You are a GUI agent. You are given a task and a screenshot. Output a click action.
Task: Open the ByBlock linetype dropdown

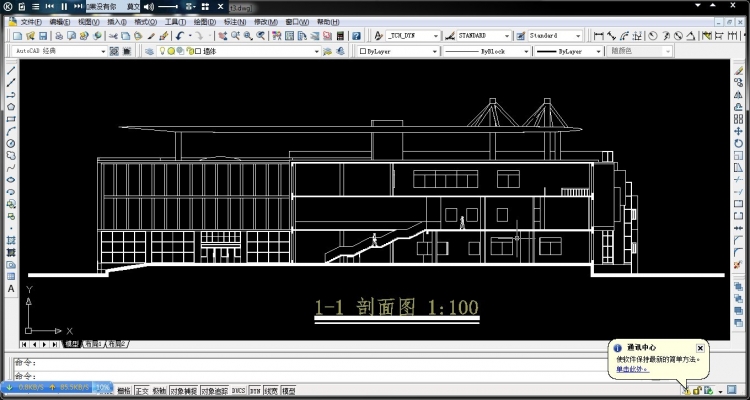[486, 51]
